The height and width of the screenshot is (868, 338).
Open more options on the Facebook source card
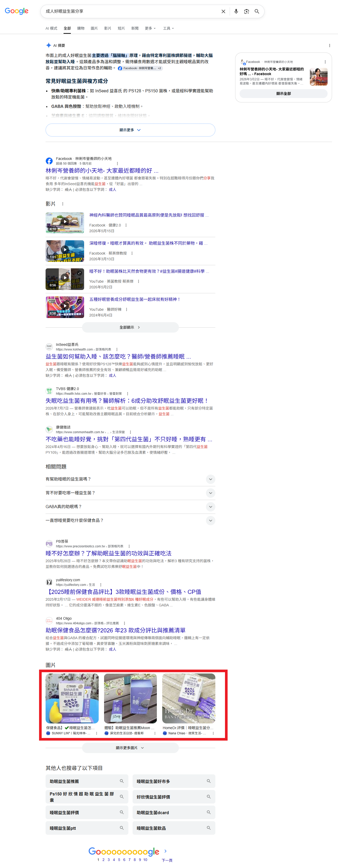tap(325, 62)
